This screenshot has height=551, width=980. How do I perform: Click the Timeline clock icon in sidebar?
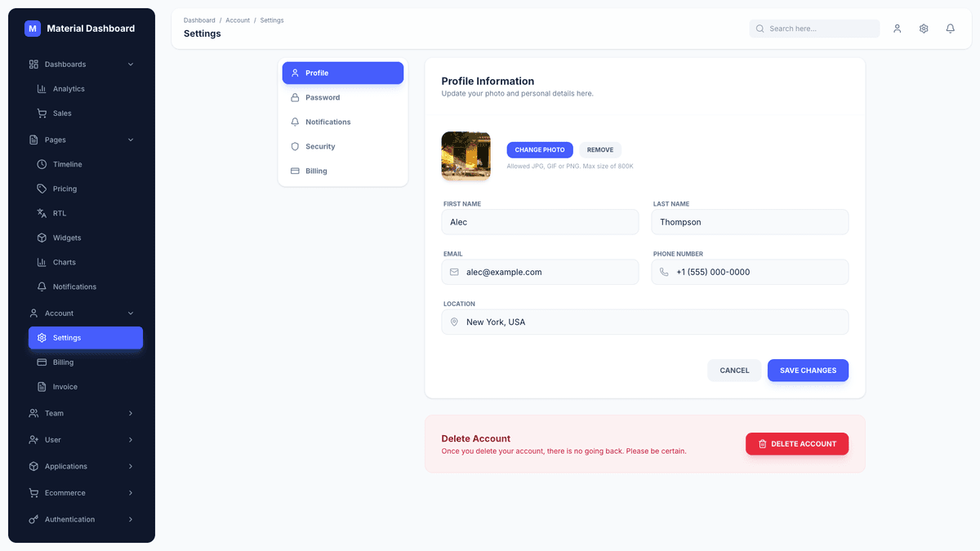point(42,164)
